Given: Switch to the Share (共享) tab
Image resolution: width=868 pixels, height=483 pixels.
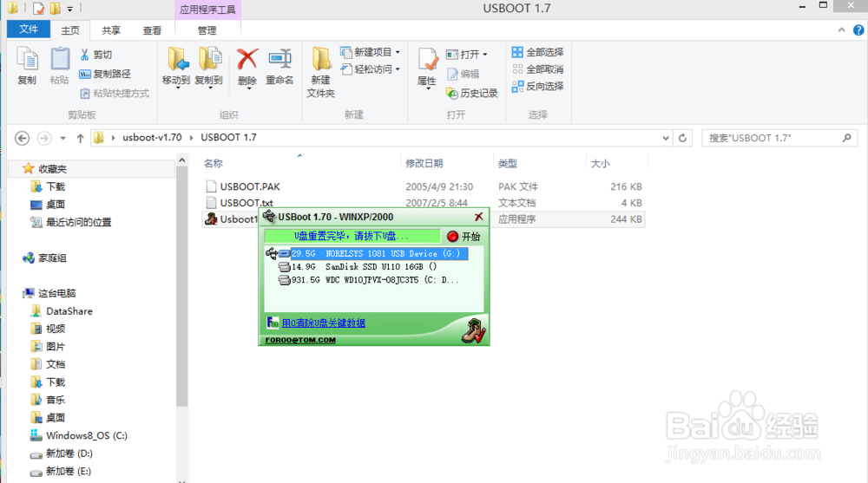Looking at the screenshot, I should tap(111, 30).
